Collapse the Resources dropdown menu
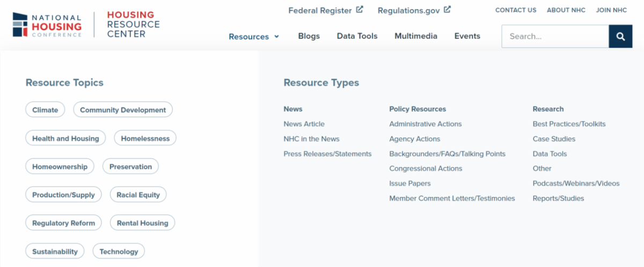This screenshot has width=644, height=267. (254, 37)
